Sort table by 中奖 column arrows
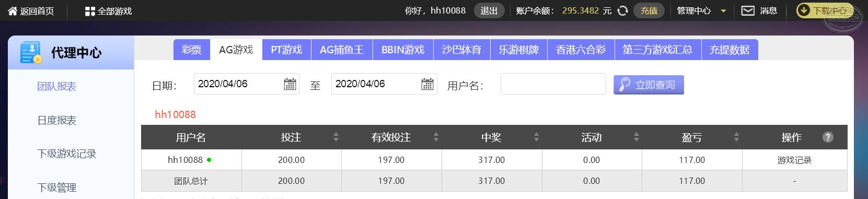The image size is (868, 199). click(536, 137)
